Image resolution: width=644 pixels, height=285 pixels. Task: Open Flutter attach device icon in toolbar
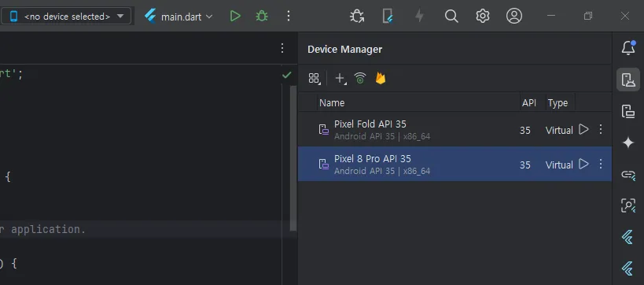(x=388, y=17)
